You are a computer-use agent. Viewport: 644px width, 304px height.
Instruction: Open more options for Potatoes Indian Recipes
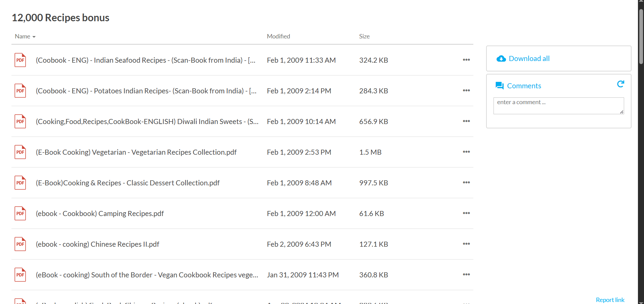[x=466, y=90]
